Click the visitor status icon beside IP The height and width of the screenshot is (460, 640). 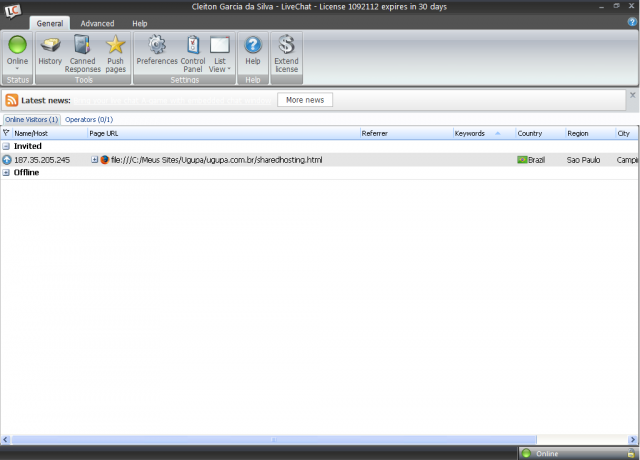7,160
